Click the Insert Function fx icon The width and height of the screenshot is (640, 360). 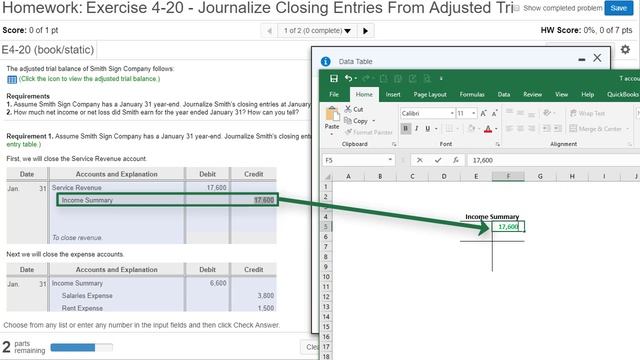456,160
